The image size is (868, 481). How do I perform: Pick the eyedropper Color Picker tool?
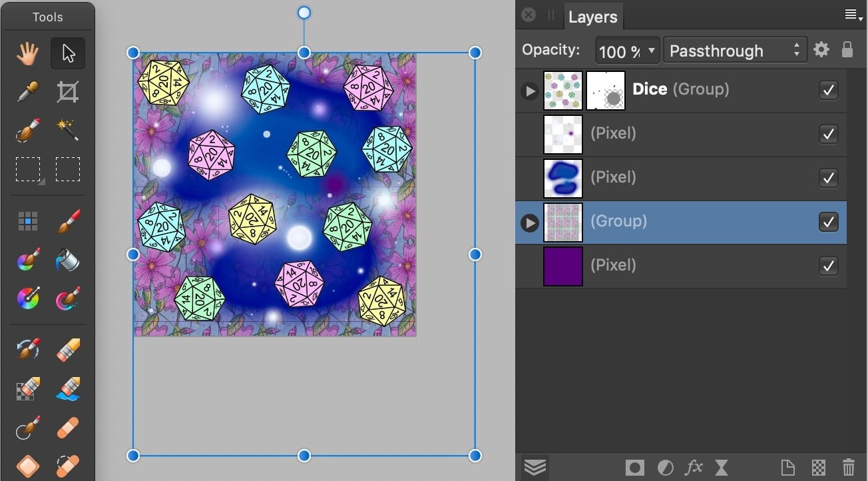click(28, 92)
